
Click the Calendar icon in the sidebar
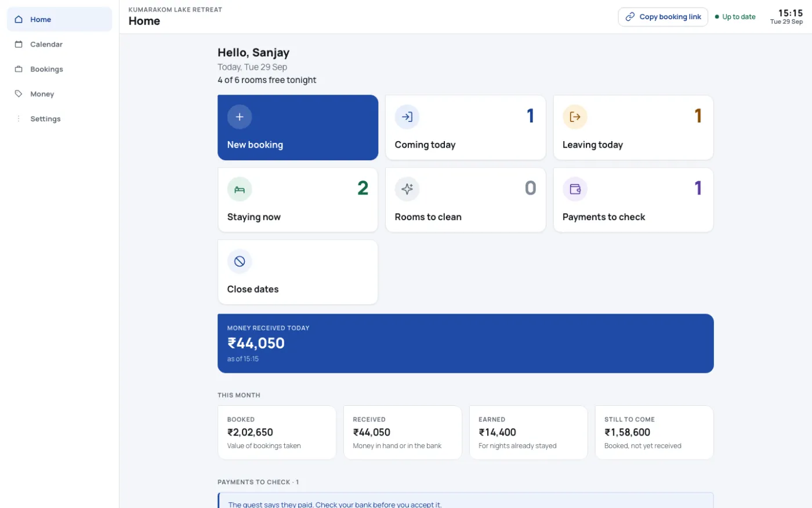(x=19, y=44)
